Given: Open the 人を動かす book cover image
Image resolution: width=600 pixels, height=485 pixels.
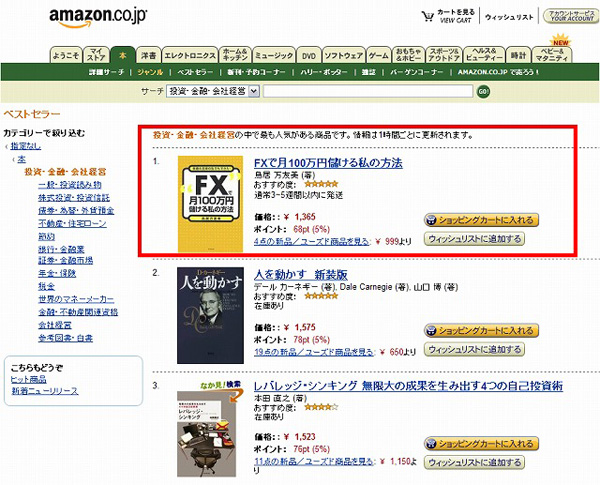Looking at the screenshot, I should coord(210,315).
